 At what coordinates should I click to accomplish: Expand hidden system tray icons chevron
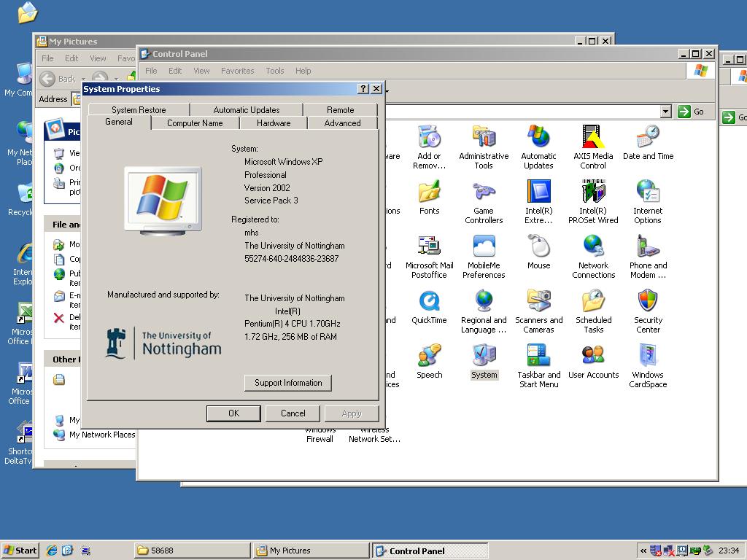click(643, 551)
